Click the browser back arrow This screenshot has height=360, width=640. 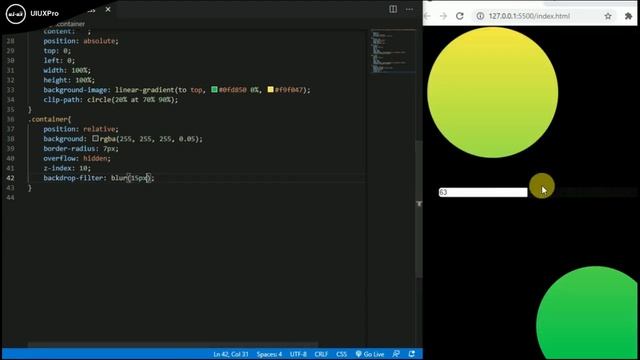point(428,16)
